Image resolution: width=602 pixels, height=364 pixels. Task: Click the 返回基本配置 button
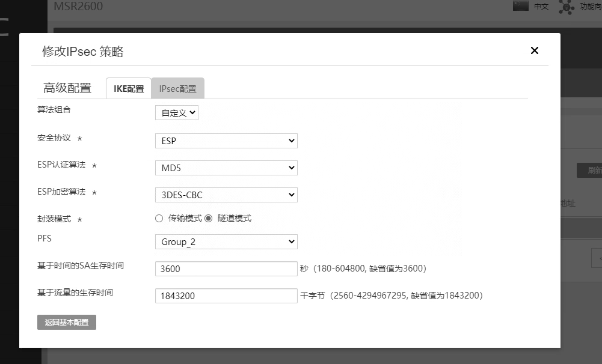[x=67, y=322]
